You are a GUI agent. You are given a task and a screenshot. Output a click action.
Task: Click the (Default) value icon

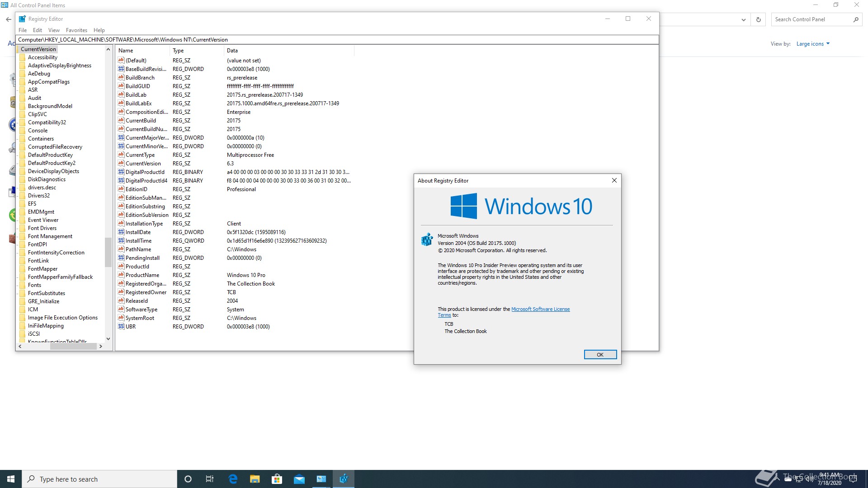pyautogui.click(x=121, y=61)
